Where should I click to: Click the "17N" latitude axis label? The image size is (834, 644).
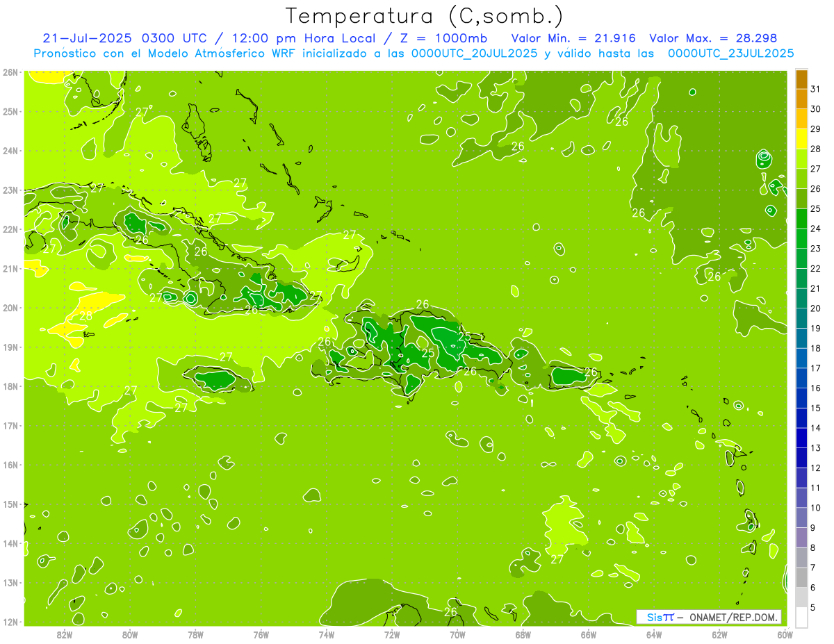[10, 425]
